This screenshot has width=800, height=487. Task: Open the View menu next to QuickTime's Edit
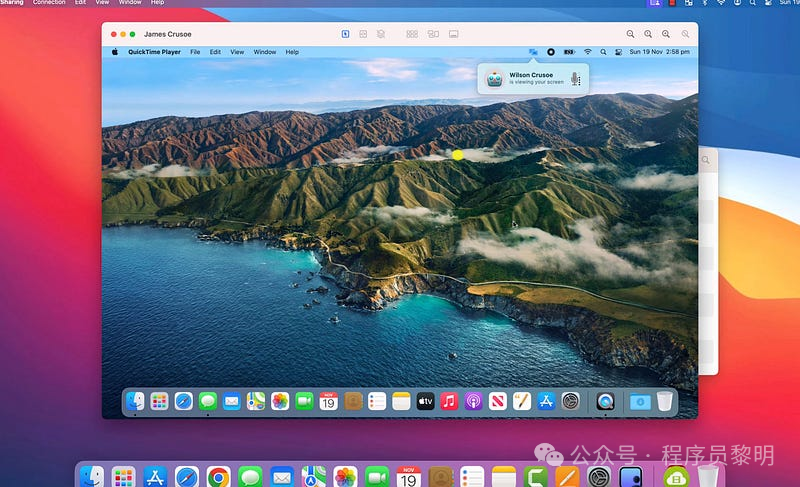tap(237, 52)
